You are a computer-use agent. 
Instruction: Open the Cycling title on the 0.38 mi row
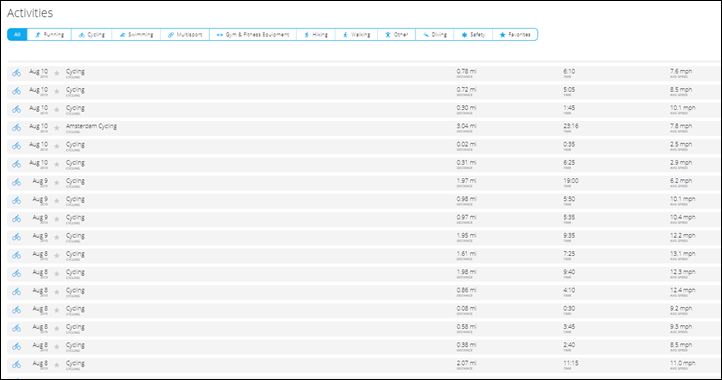75,345
